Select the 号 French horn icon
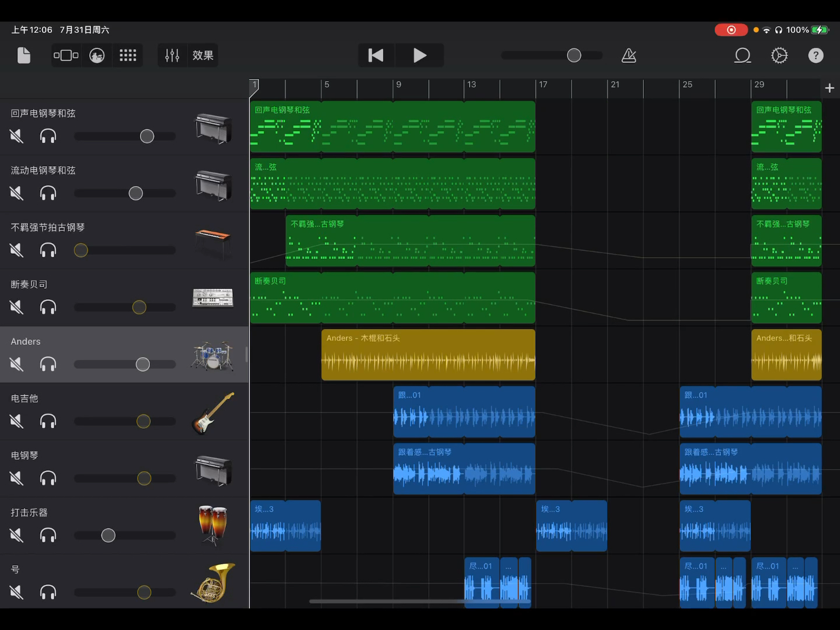 point(213,583)
